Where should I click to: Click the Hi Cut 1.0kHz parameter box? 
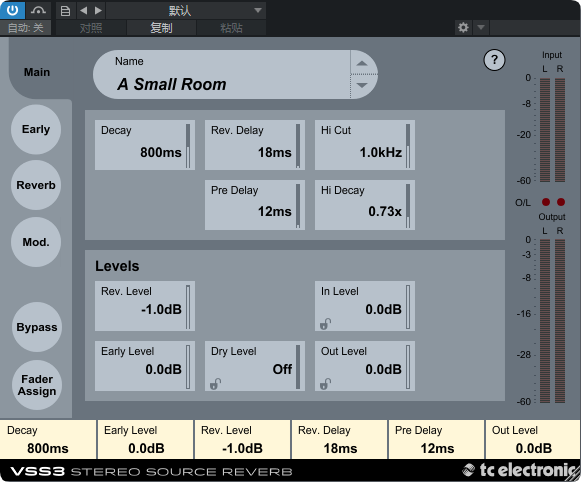(x=365, y=145)
